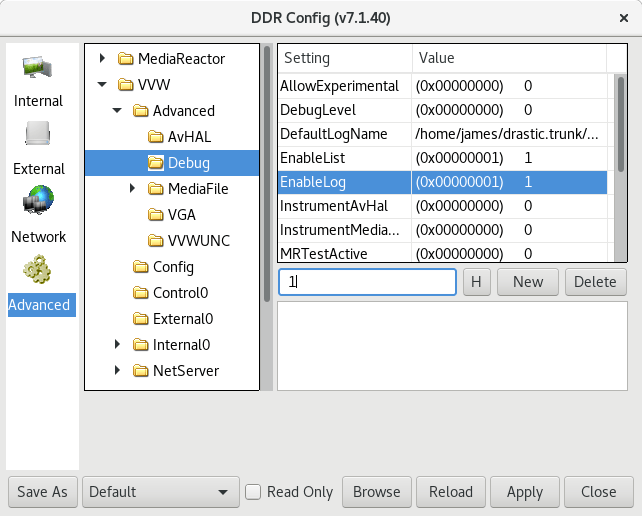Sort by the Value column header
Viewport: 642px width, 516px height.
(x=509, y=58)
